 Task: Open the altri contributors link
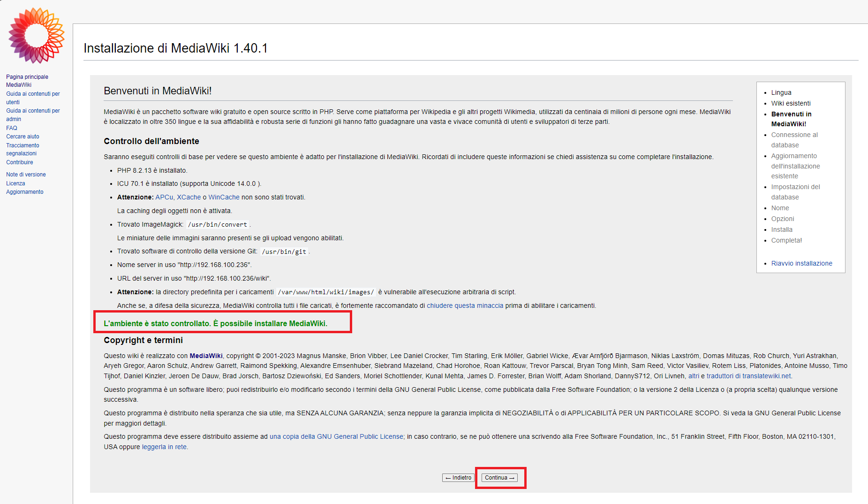coord(694,376)
